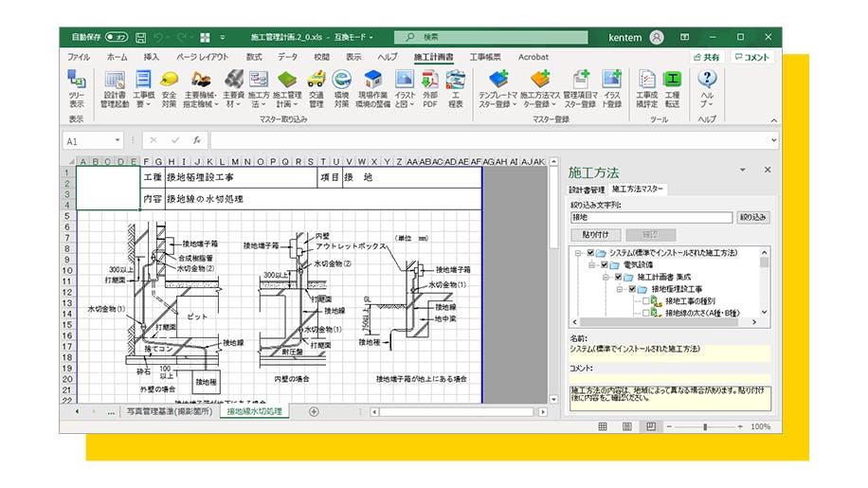Image resolution: width=868 pixels, height=488 pixels.
Task: Collapse the ribbon with the chevron
Action: (774, 120)
